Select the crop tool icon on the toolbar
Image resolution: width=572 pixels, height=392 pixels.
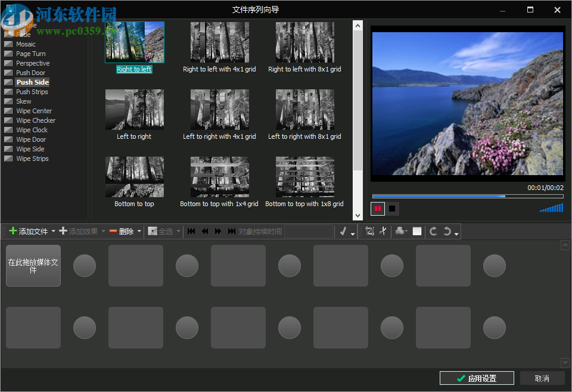point(369,231)
